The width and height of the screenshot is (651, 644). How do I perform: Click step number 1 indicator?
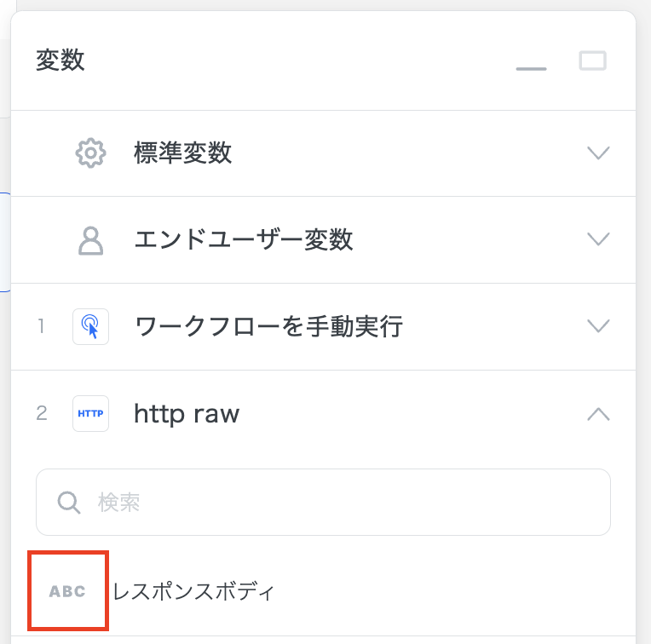click(x=41, y=326)
